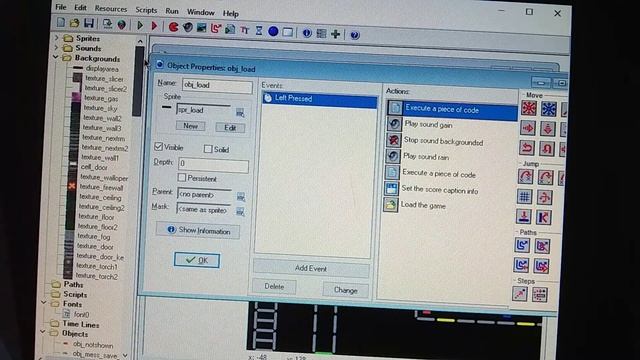Select Reverse Vertical action icon
The width and height of the screenshot is (640, 360).
pyautogui.click(x=546, y=148)
